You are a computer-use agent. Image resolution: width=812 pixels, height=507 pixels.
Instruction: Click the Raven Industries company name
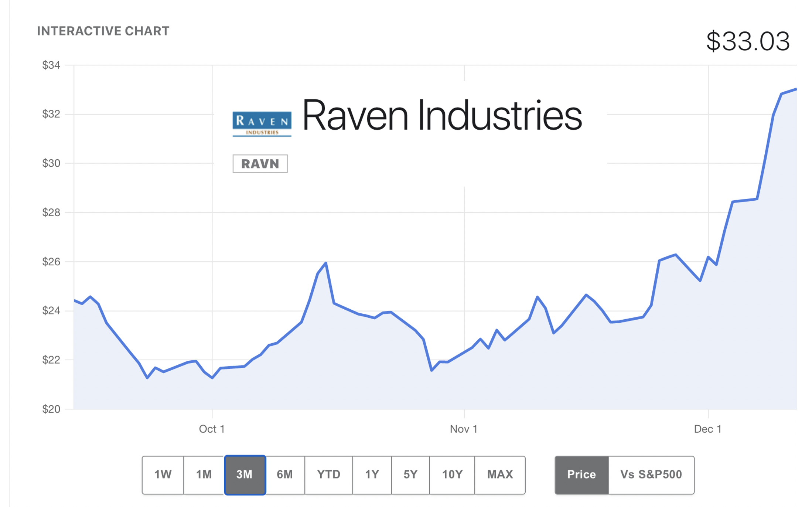pos(442,115)
